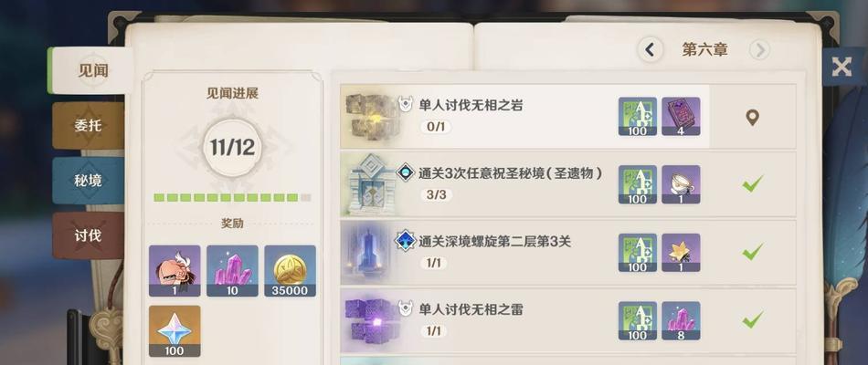Switch to the 委托 tab
The width and height of the screenshot is (868, 365).
[x=88, y=126]
